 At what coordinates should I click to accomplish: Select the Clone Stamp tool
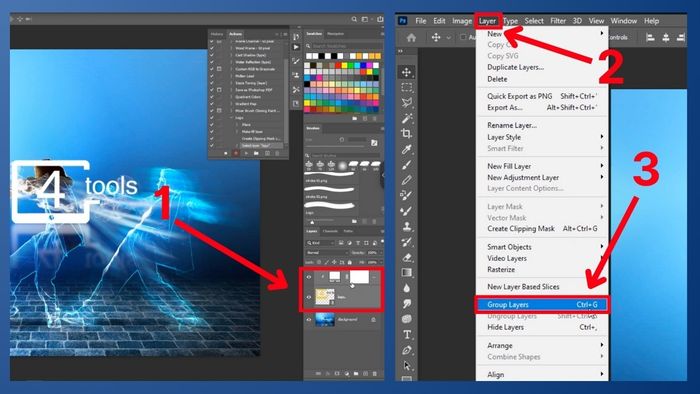406,227
